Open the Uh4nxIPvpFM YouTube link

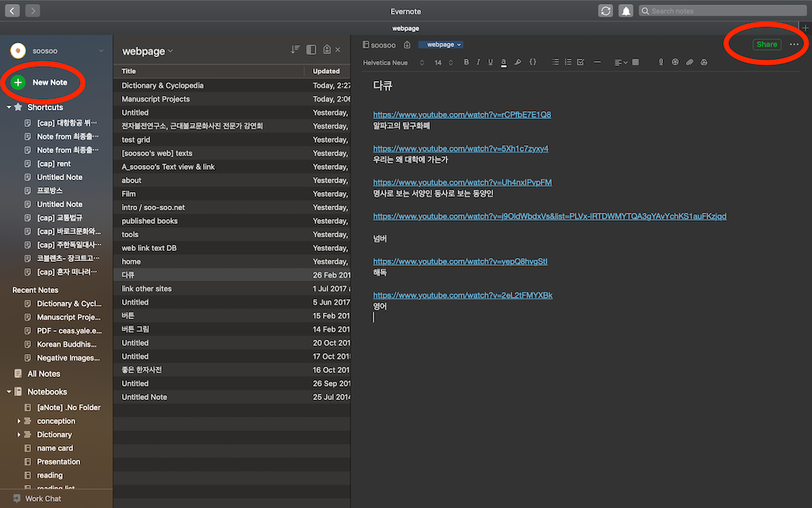coord(462,183)
